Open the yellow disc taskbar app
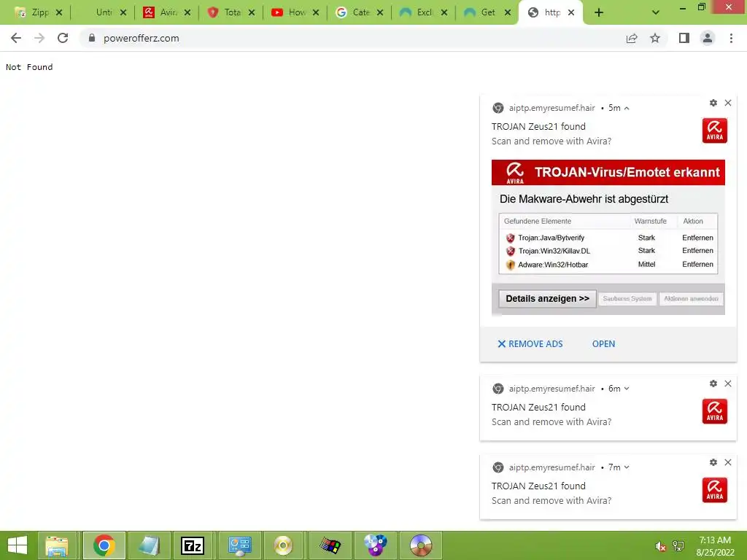747x560 pixels. [x=283, y=545]
